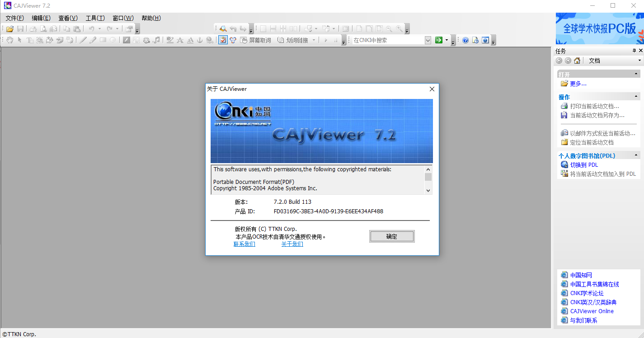This screenshot has height=338, width=644.
Task: Open the 联系我们 link
Action: point(244,244)
